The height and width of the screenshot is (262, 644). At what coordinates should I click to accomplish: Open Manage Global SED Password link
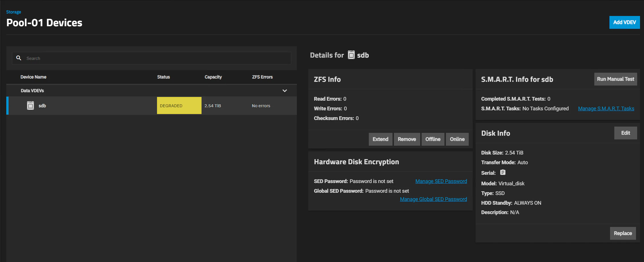click(433, 199)
